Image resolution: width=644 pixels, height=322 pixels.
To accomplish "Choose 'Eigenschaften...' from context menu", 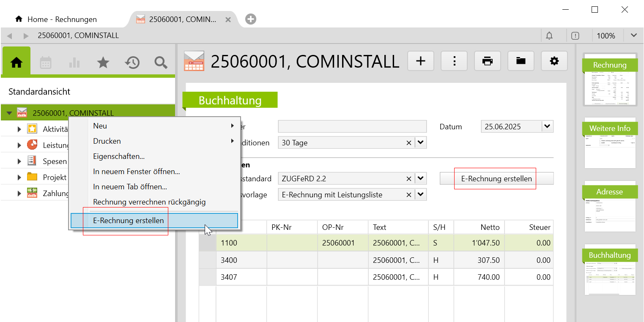I will click(x=119, y=156).
